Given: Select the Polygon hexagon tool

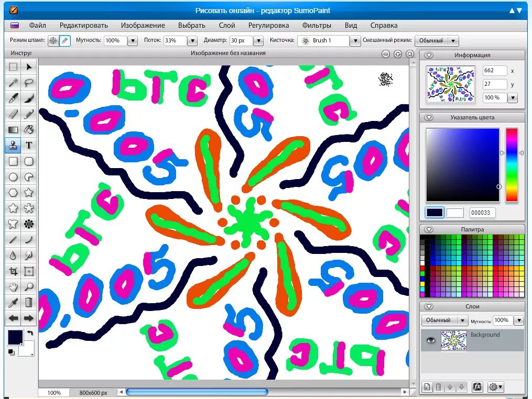Looking at the screenshot, I should click(x=13, y=193).
